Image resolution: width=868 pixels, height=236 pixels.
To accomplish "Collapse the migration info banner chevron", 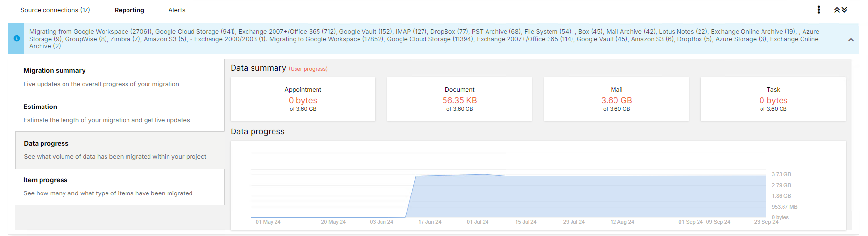I will 851,40.
